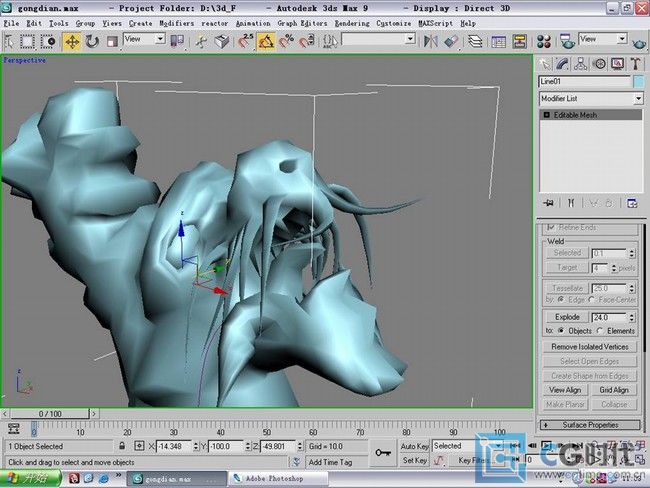This screenshot has height=488, width=650.
Task: Switch to the Create command panel tab
Action: coord(544,64)
